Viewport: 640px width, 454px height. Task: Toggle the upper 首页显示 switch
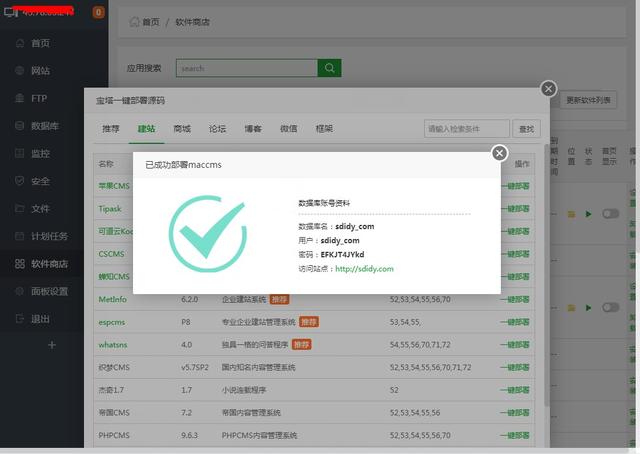[x=609, y=214]
